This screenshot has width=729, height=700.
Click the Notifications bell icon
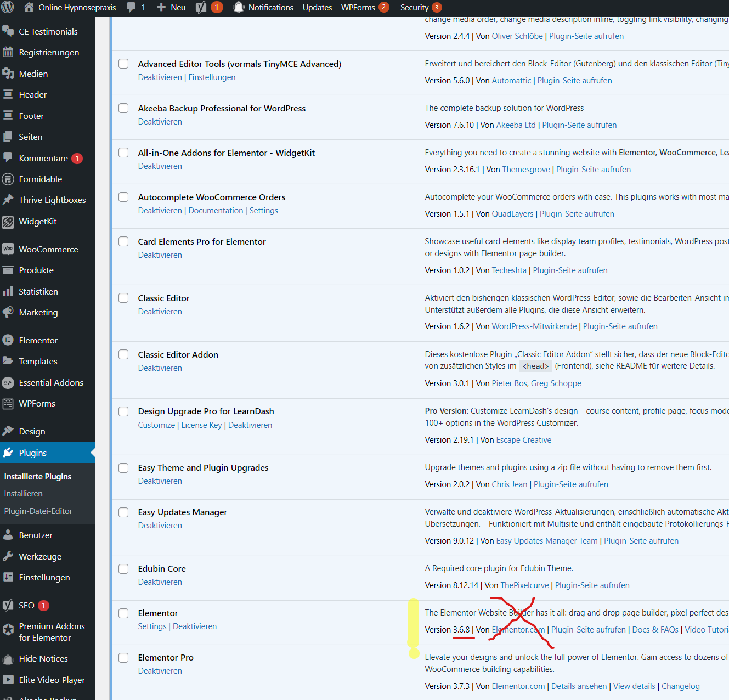pyautogui.click(x=238, y=7)
